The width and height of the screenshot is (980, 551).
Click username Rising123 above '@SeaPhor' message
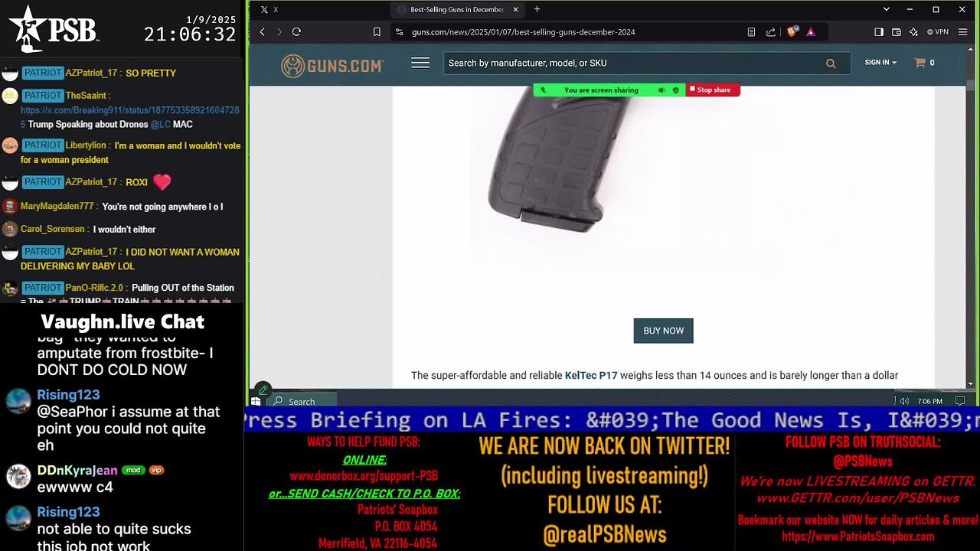pos(68,395)
